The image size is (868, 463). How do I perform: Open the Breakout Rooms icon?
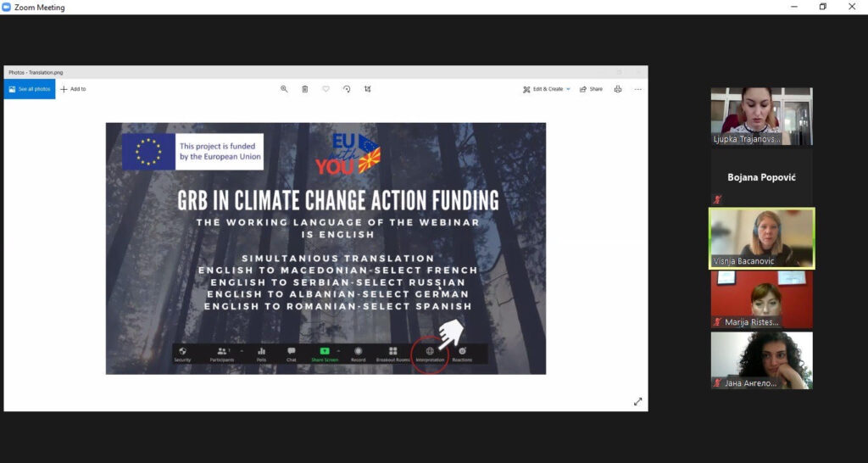[x=392, y=351]
